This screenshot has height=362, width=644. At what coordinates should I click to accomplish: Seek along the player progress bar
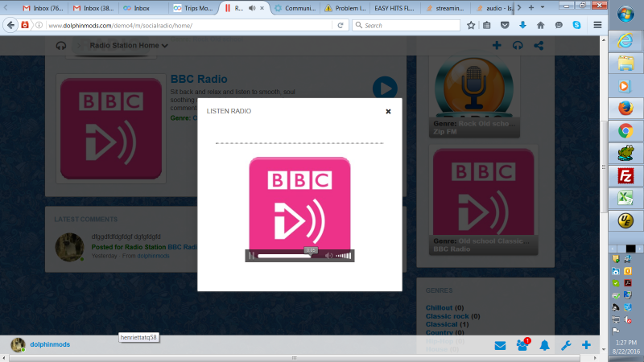(284, 256)
